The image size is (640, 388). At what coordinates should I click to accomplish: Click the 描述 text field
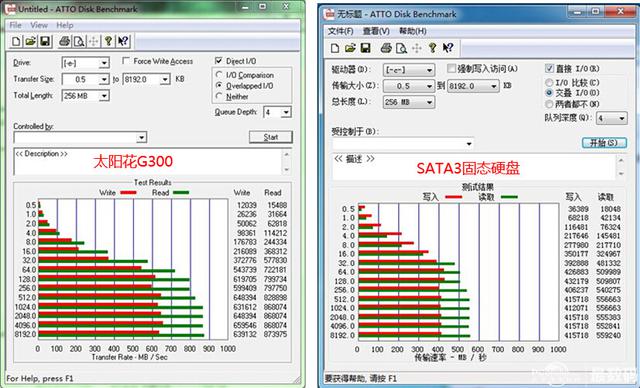coord(473,167)
